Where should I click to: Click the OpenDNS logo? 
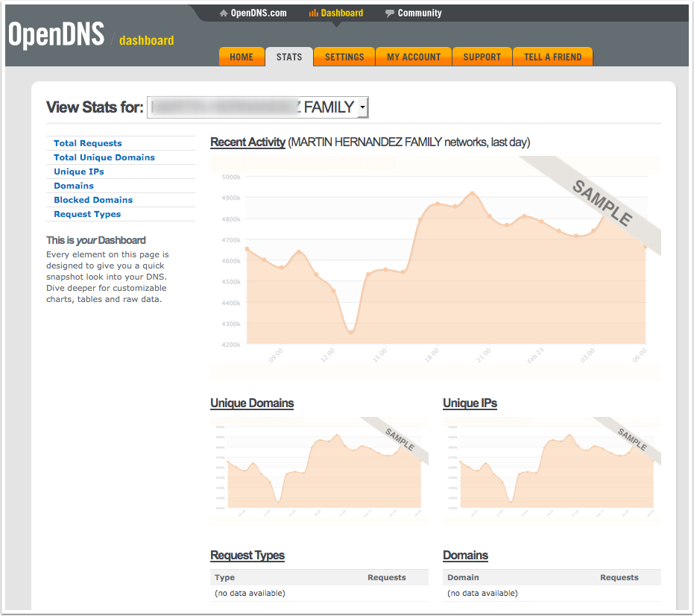pyautogui.click(x=56, y=35)
